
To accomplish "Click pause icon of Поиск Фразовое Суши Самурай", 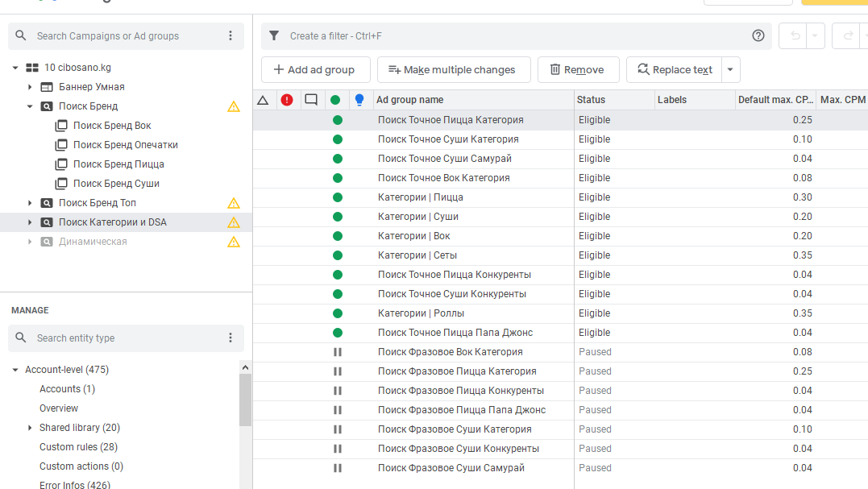I will pos(337,468).
